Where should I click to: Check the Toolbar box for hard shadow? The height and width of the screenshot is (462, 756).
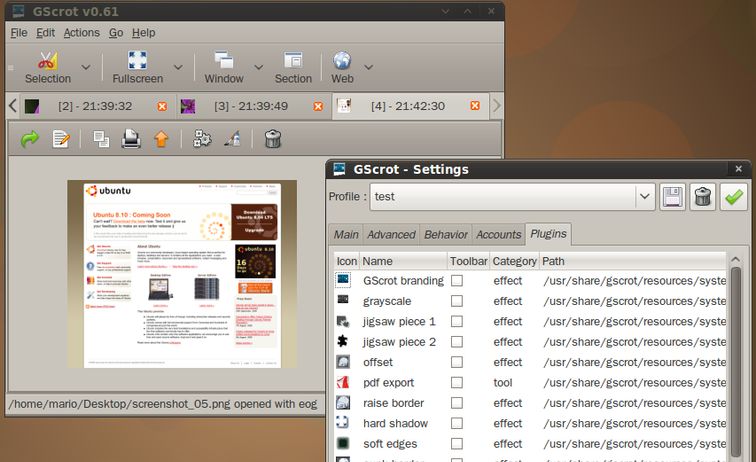(456, 423)
